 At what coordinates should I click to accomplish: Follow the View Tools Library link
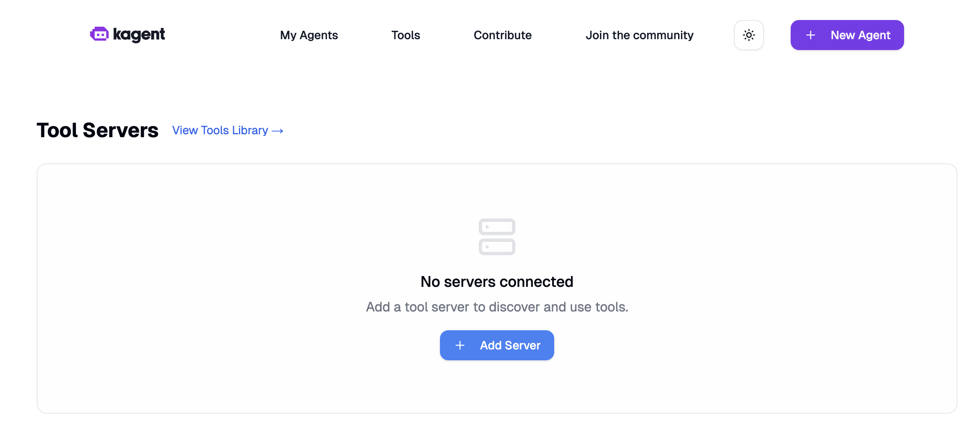[228, 131]
